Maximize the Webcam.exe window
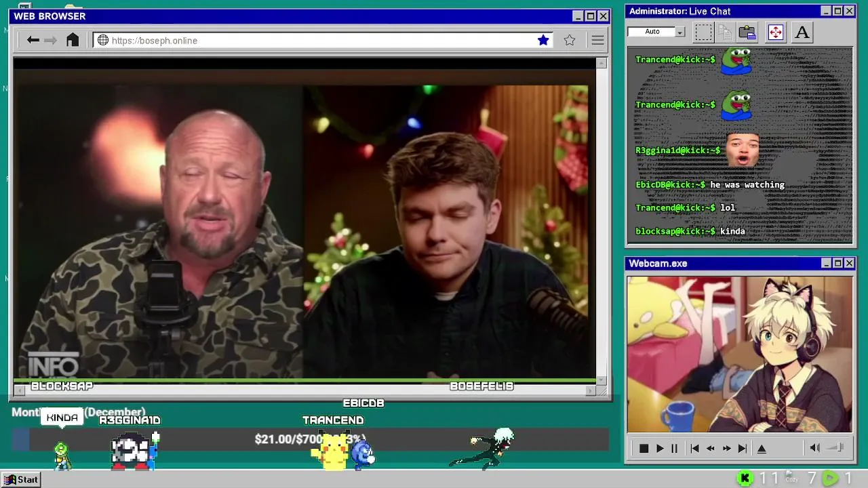Screen dimensions: 868x488 coord(837,263)
